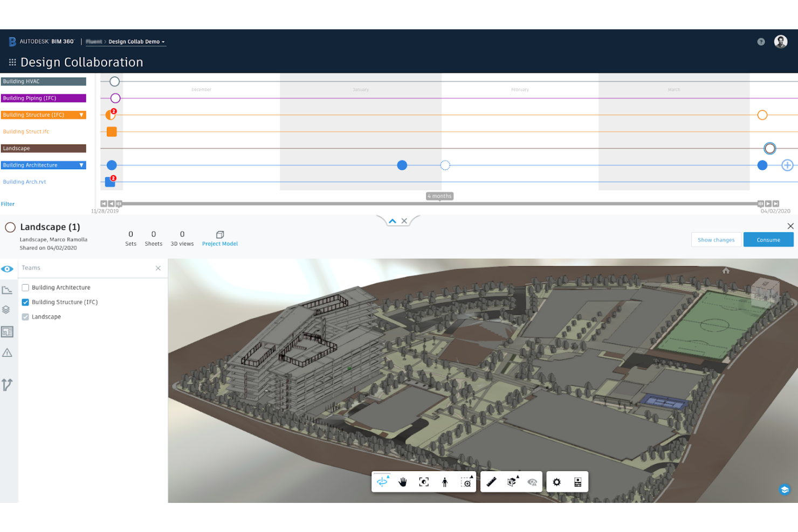Open the Section tool
The width and height of the screenshot is (798, 532).
pos(511,482)
